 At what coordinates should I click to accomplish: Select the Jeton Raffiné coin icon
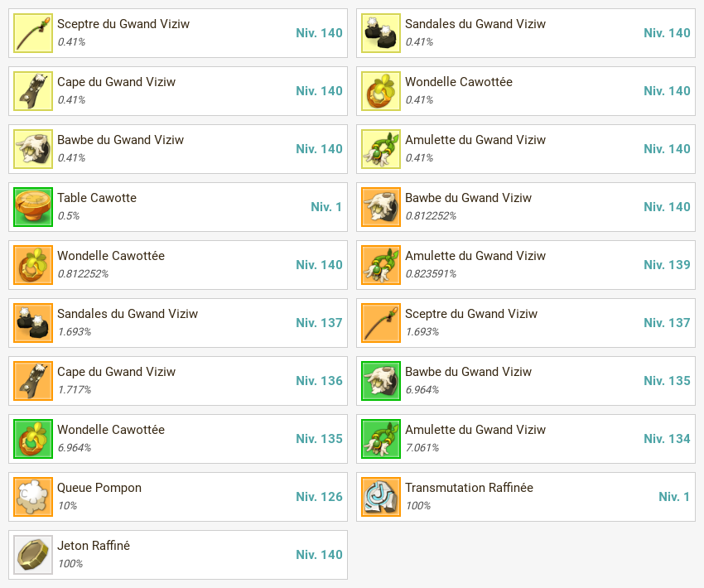[x=33, y=555]
